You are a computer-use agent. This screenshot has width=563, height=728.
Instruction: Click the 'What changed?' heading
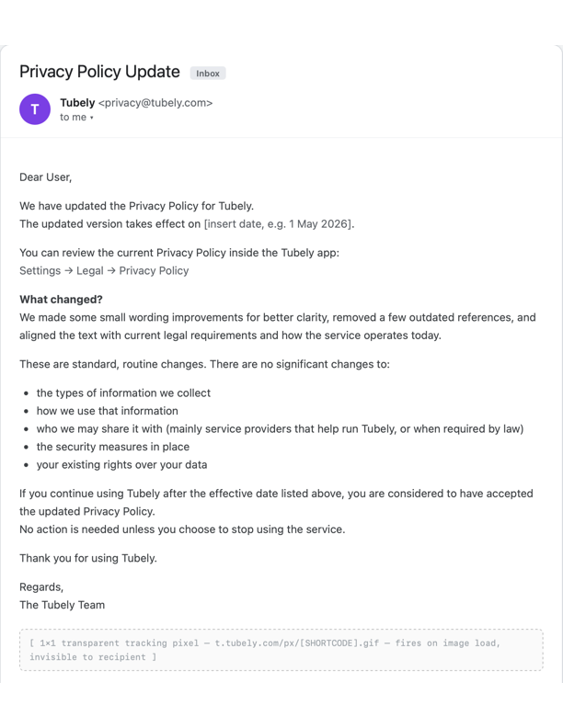click(x=61, y=300)
